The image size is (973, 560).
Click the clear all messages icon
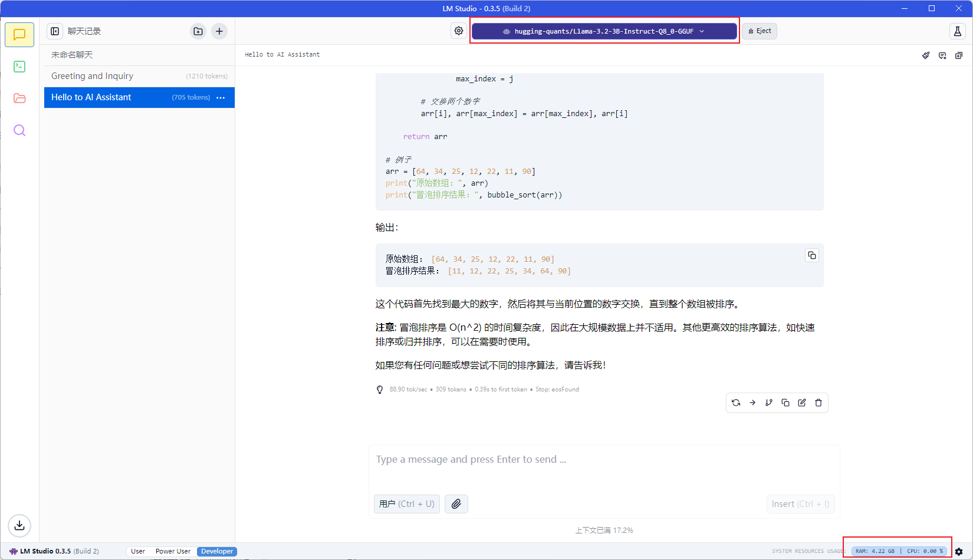click(x=942, y=55)
